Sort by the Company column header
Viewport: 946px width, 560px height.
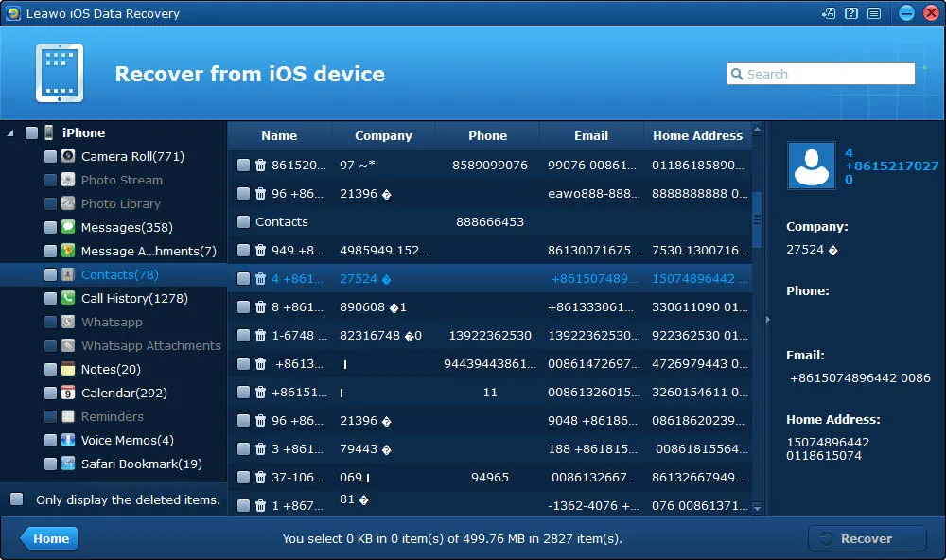tap(383, 136)
